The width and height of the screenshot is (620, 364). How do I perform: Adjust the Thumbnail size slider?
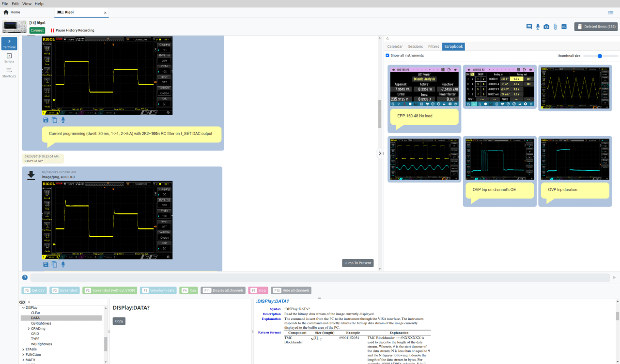[x=600, y=56]
